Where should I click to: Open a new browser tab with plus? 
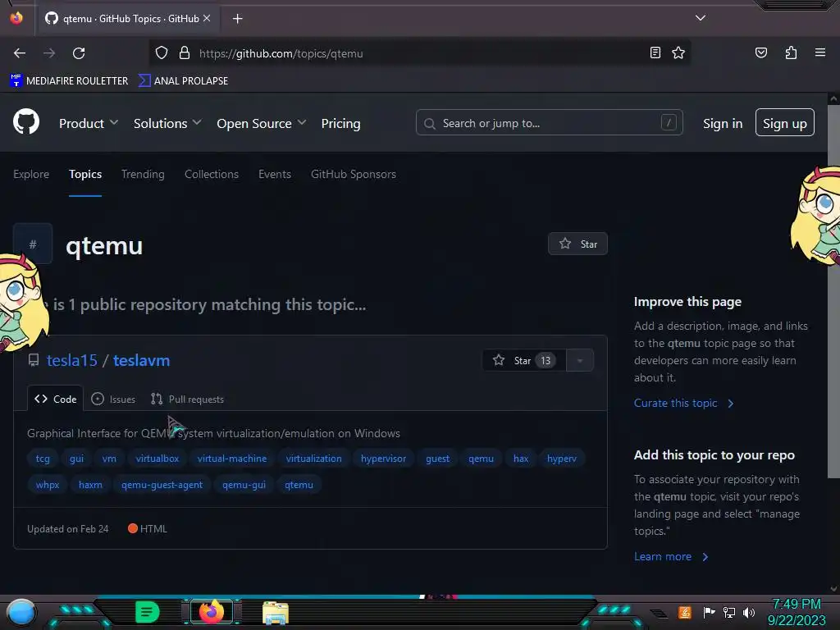click(237, 19)
